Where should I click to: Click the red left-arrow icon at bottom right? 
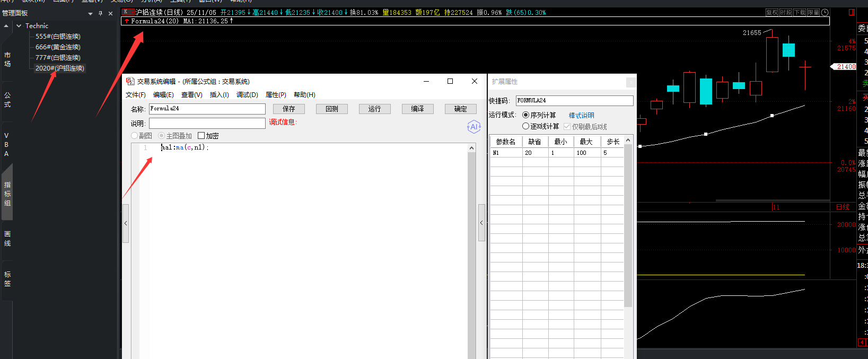tap(862, 343)
